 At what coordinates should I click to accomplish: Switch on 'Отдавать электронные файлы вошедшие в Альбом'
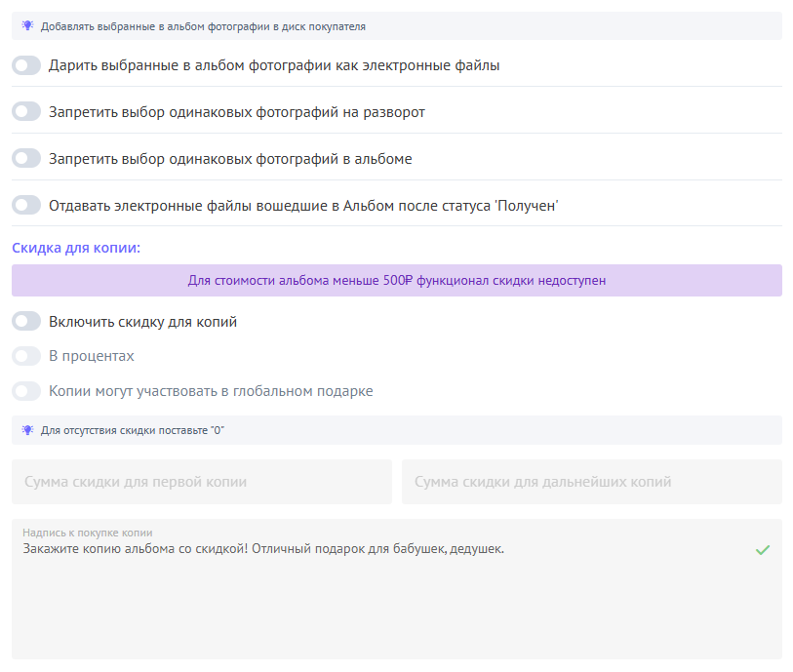26,206
